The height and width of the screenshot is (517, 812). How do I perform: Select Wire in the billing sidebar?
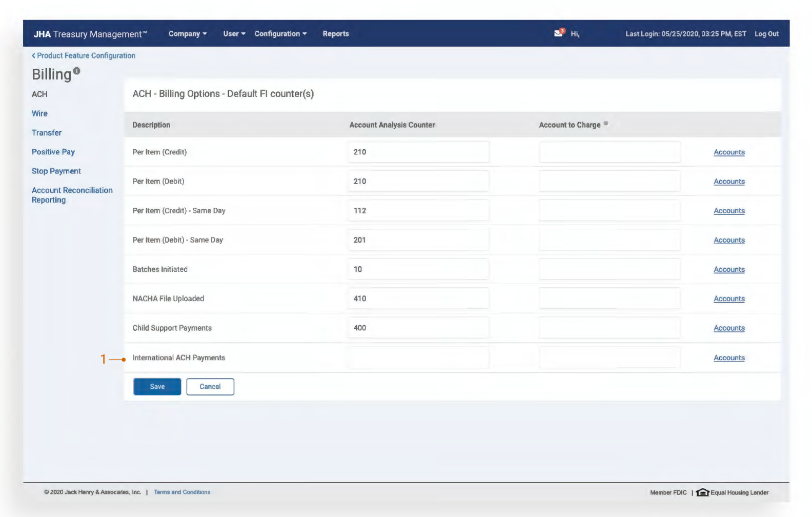[x=39, y=113]
